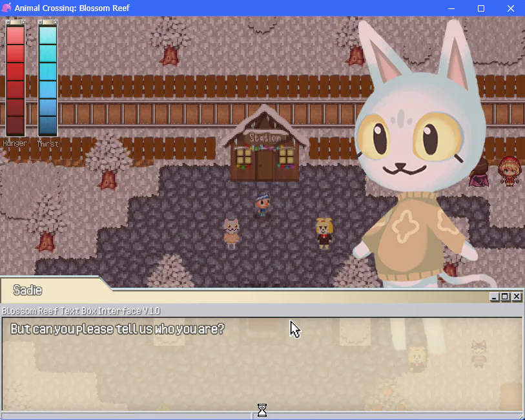Click the text box maximize icon
Screen dimensions: 525x420
(505, 297)
